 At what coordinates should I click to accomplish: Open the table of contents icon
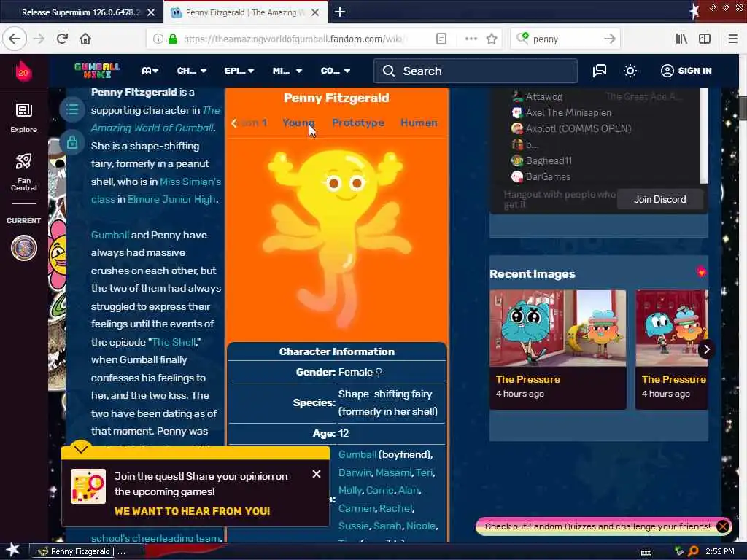click(72, 109)
